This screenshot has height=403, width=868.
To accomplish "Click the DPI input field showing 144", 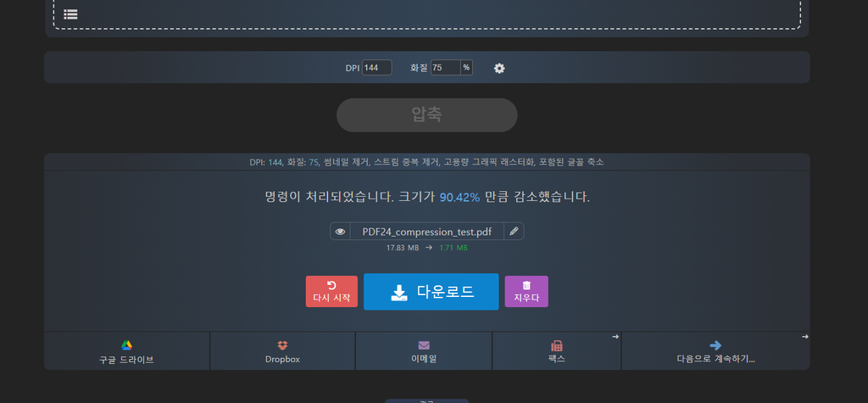I will pyautogui.click(x=377, y=68).
